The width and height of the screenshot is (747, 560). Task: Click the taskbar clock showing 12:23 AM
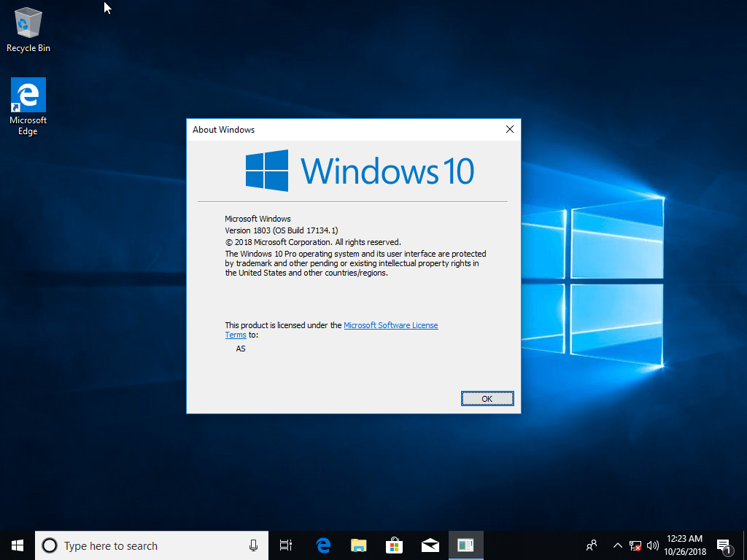tap(684, 545)
